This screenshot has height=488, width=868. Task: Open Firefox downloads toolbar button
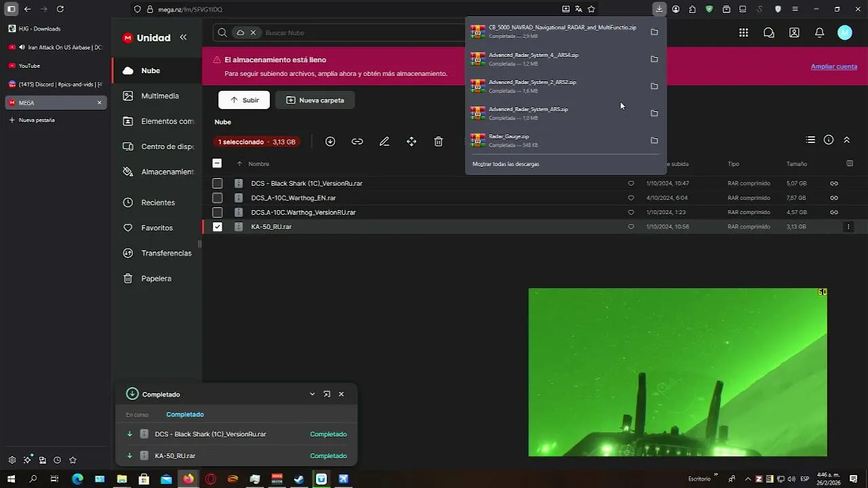tap(659, 9)
